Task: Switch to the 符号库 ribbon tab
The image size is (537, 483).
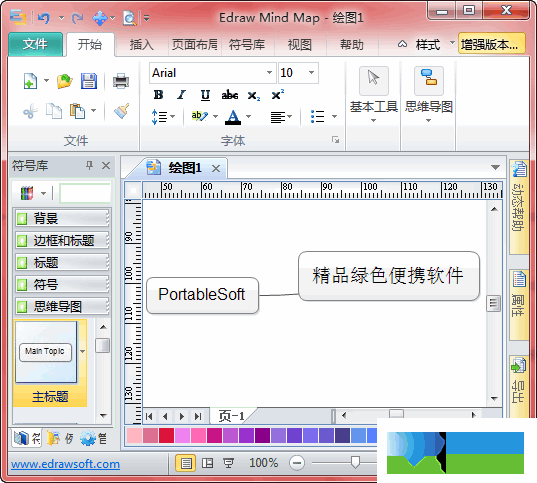Action: coord(247,45)
